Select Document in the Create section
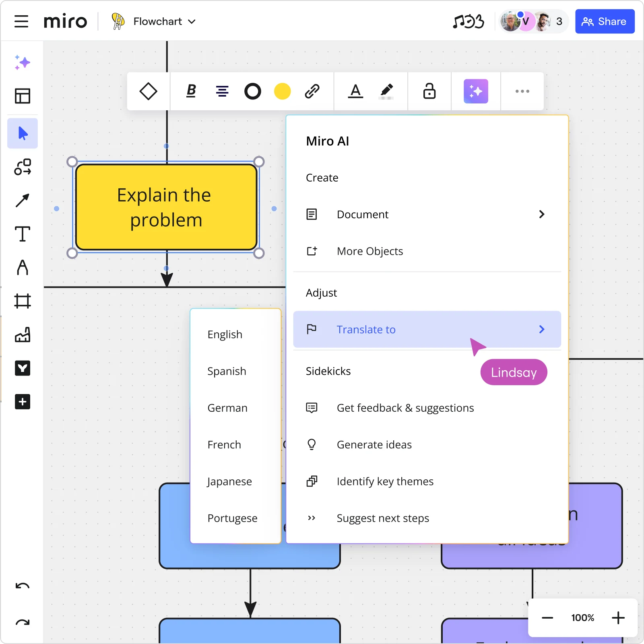The image size is (644, 644). click(x=427, y=214)
